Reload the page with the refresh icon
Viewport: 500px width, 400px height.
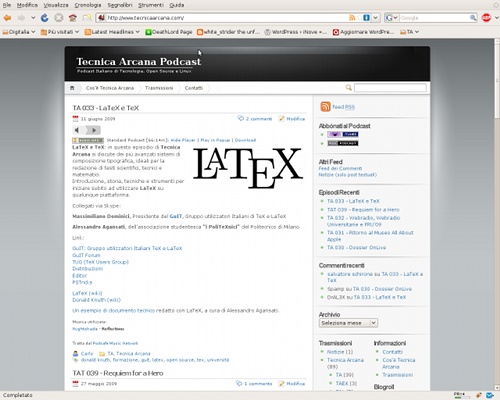[45, 18]
